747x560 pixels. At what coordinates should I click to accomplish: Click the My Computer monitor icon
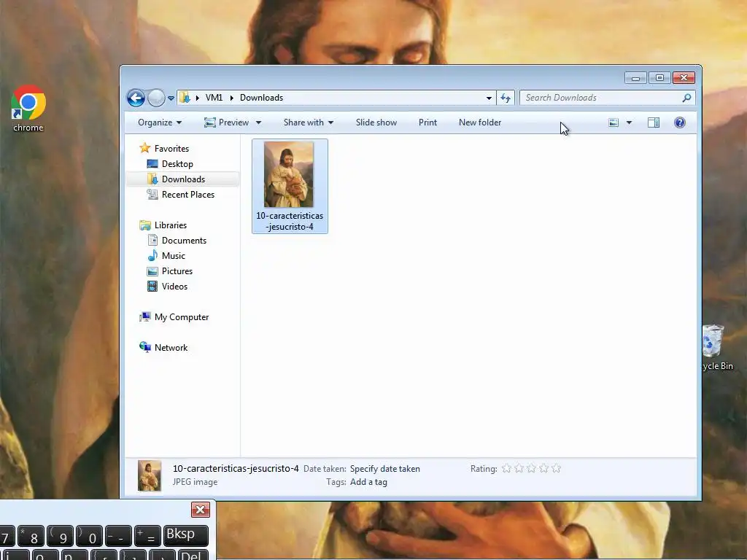click(145, 316)
